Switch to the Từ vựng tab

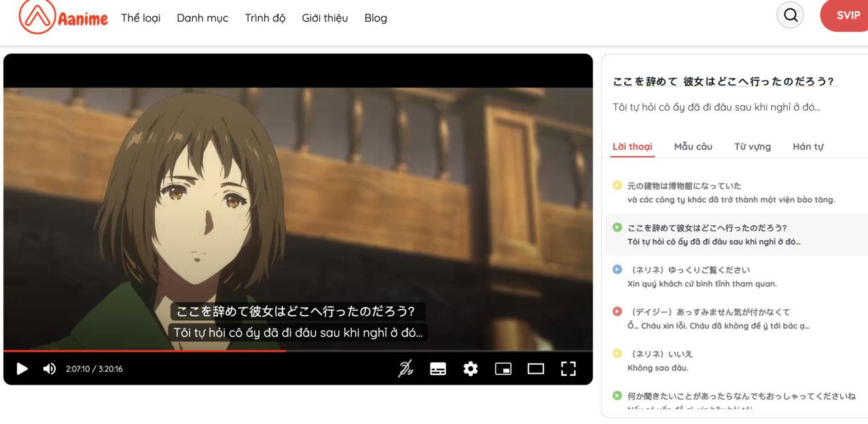[752, 147]
